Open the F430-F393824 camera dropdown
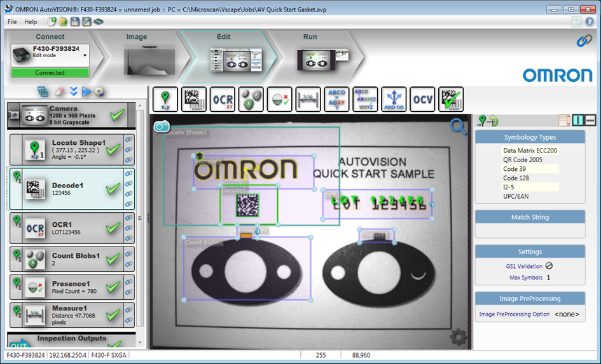 pos(85,55)
